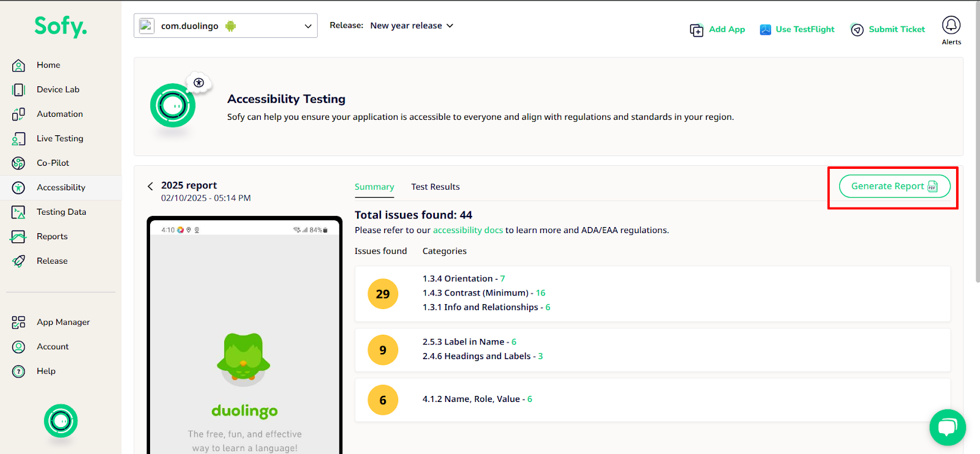
Task: Click the '02/10/2025 - 05:14 PM' timestamp
Action: point(206,198)
